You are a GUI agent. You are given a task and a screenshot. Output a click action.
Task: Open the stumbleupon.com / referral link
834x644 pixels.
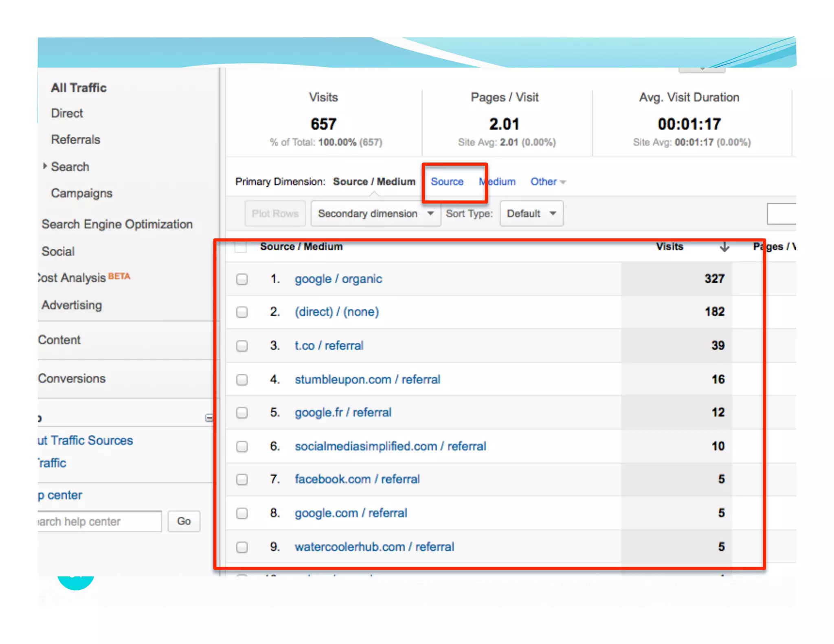click(367, 379)
